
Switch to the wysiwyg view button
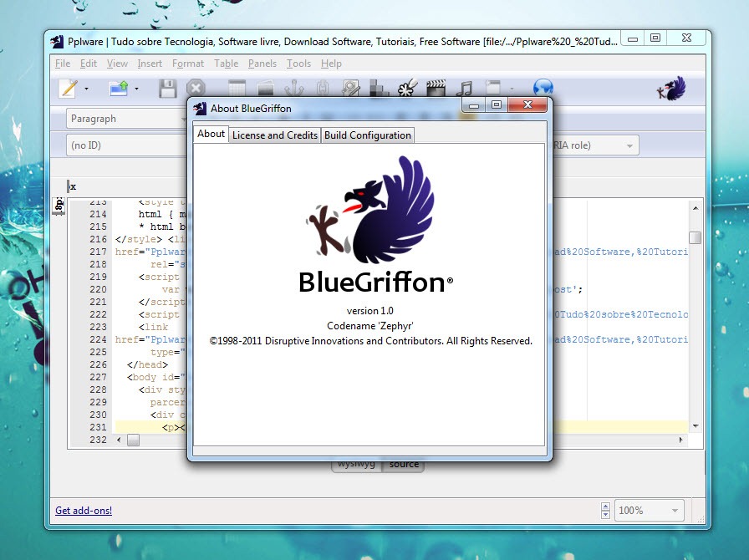pos(356,466)
